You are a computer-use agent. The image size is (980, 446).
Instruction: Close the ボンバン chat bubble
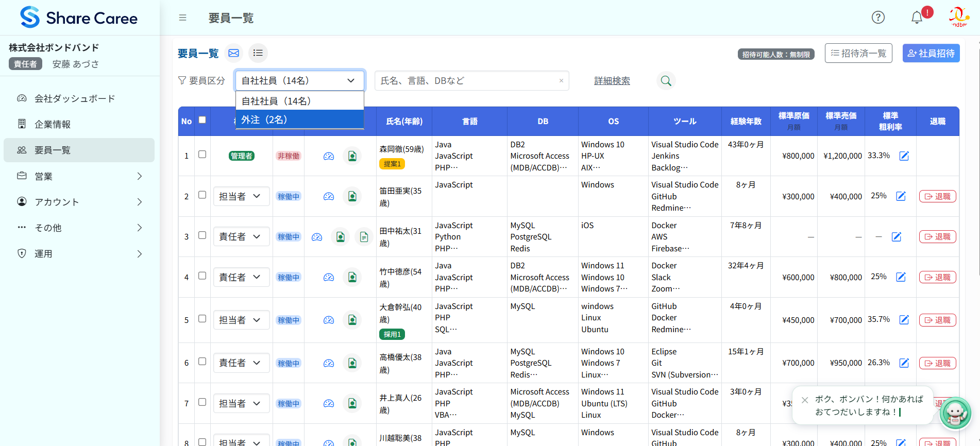[805, 400]
